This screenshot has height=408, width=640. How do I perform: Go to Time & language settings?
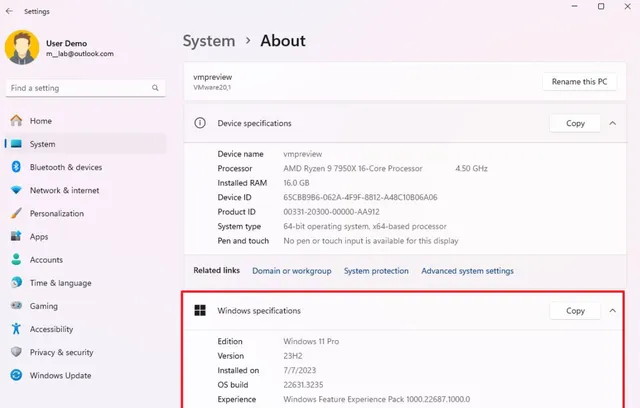(85, 283)
